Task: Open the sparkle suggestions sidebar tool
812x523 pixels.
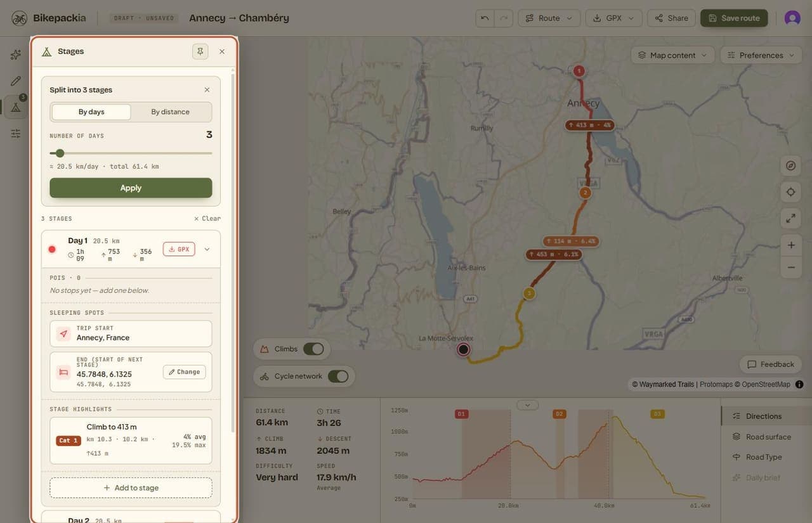Action: click(x=16, y=55)
